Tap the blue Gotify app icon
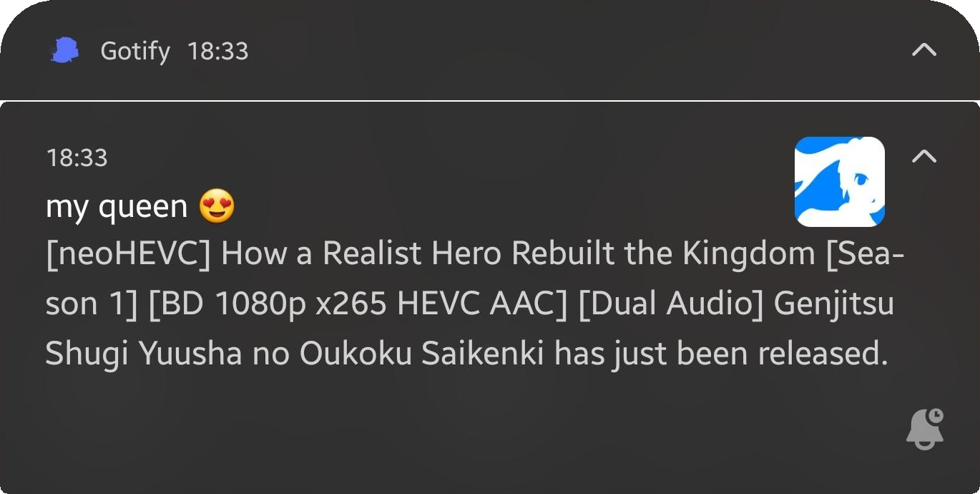Screen dimensions: 980x494 [x=65, y=51]
